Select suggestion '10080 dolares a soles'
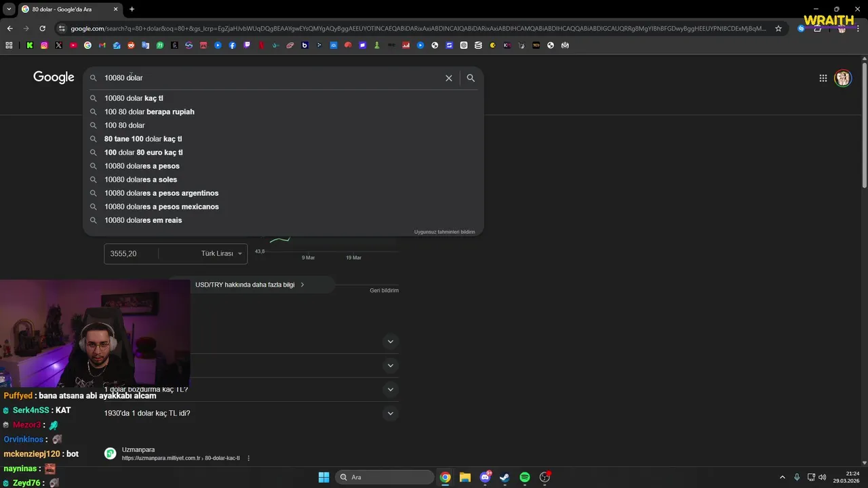868x488 pixels. point(283,180)
